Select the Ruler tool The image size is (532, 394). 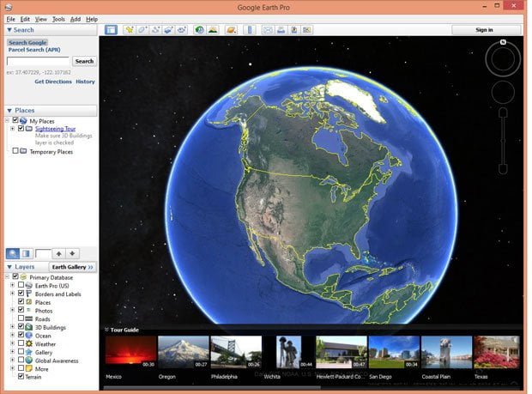[250, 30]
